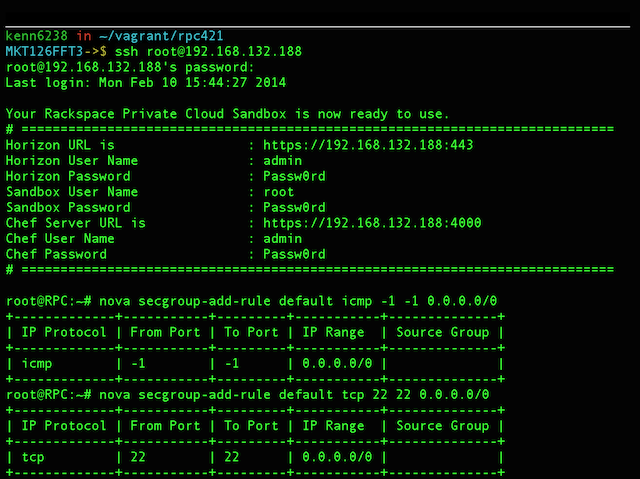The image size is (640, 479).
Task: Click the Sandbox Password label
Action: point(68,208)
